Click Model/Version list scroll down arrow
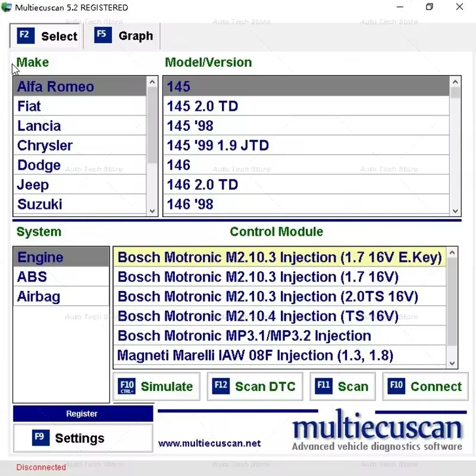476x476 pixels. [455, 211]
